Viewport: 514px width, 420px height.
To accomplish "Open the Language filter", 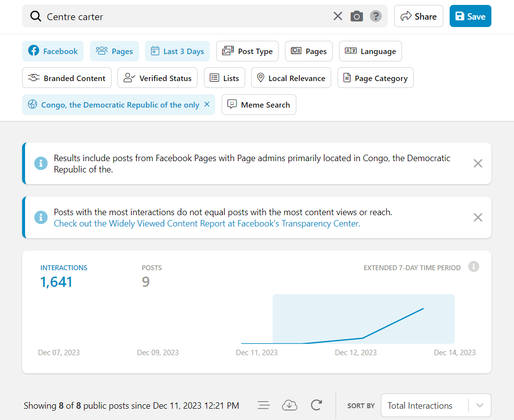I will point(371,51).
